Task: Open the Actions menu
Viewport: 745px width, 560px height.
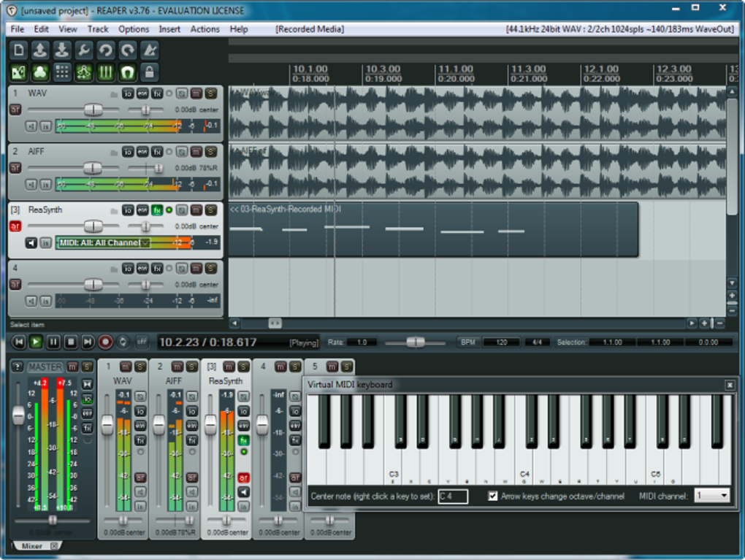Action: click(205, 29)
